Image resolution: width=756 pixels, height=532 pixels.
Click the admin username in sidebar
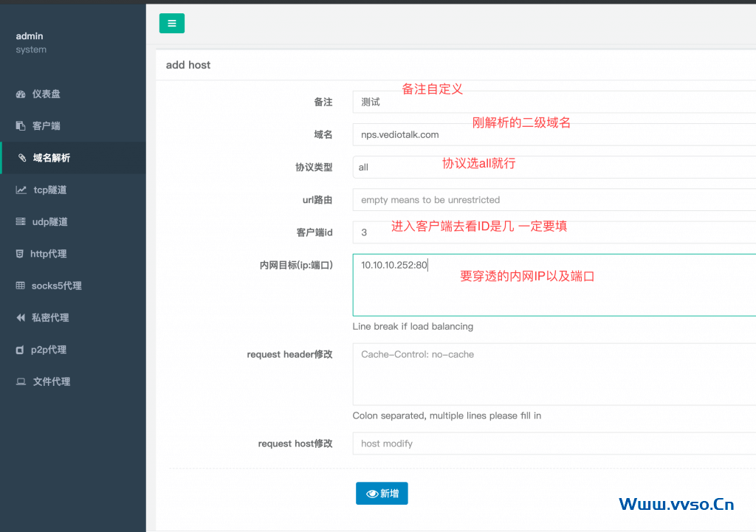click(x=30, y=36)
